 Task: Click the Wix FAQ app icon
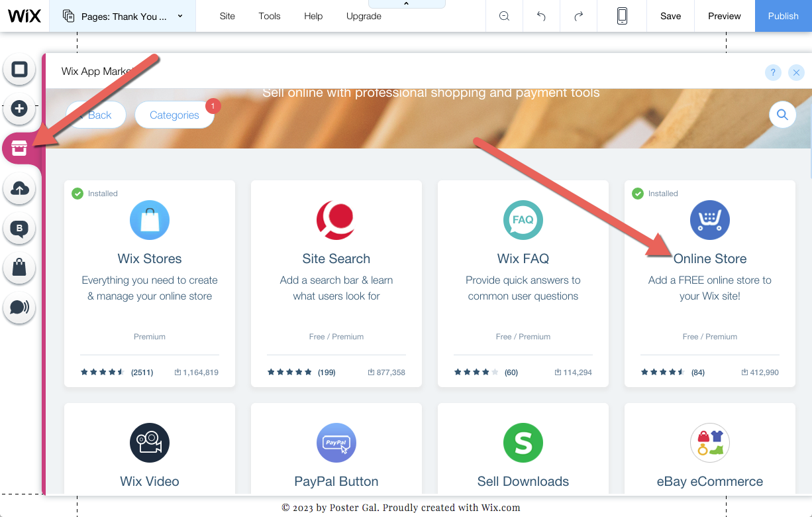(x=523, y=220)
